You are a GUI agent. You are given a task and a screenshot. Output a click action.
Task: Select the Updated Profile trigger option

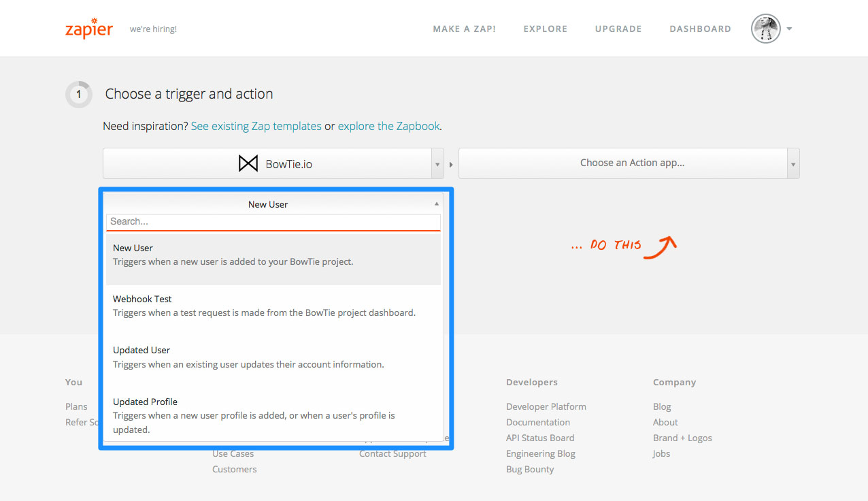tap(273, 415)
